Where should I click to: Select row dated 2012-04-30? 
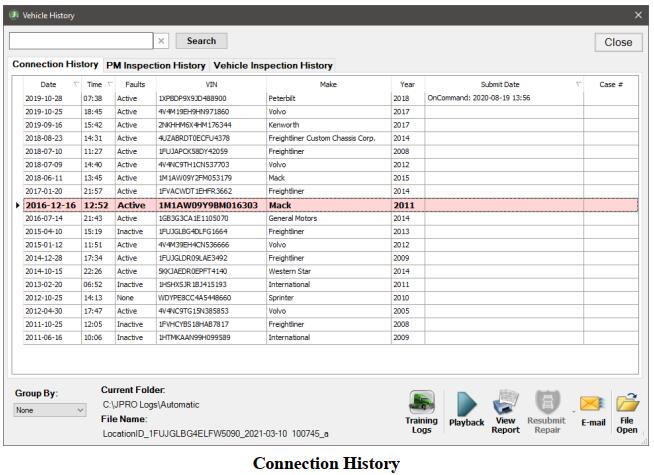point(331,311)
